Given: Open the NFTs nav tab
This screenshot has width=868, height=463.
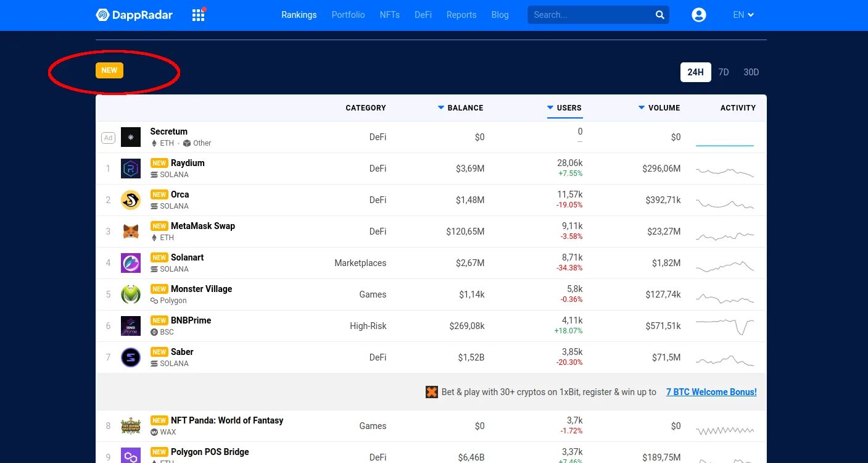Looking at the screenshot, I should coord(390,15).
